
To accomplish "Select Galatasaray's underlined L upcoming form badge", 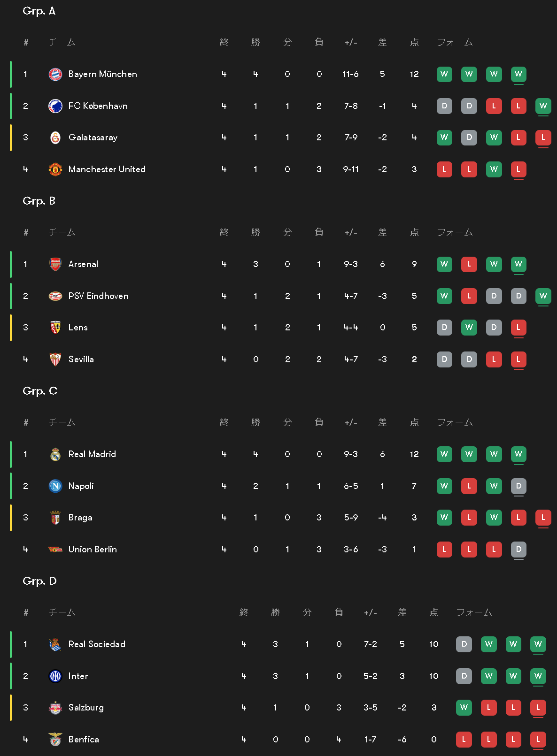I will [543, 137].
